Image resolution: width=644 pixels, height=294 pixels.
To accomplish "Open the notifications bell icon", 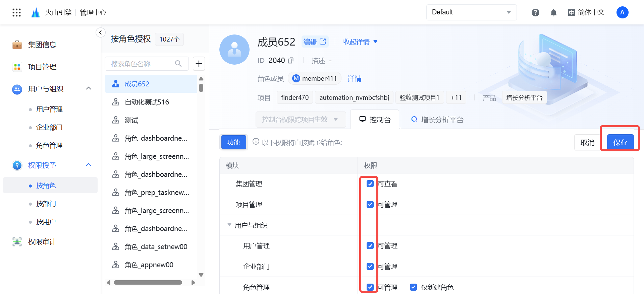I will 553,12.
